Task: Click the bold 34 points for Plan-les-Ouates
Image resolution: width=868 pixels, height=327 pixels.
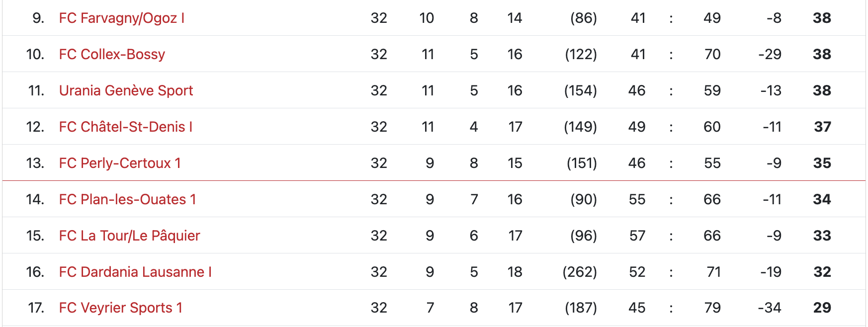Action: 822,200
